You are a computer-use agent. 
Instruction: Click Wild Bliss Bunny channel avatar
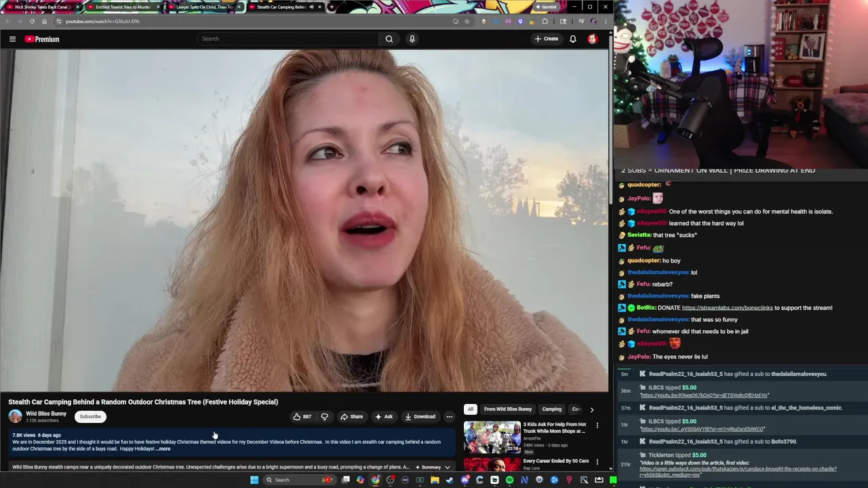[x=15, y=416]
